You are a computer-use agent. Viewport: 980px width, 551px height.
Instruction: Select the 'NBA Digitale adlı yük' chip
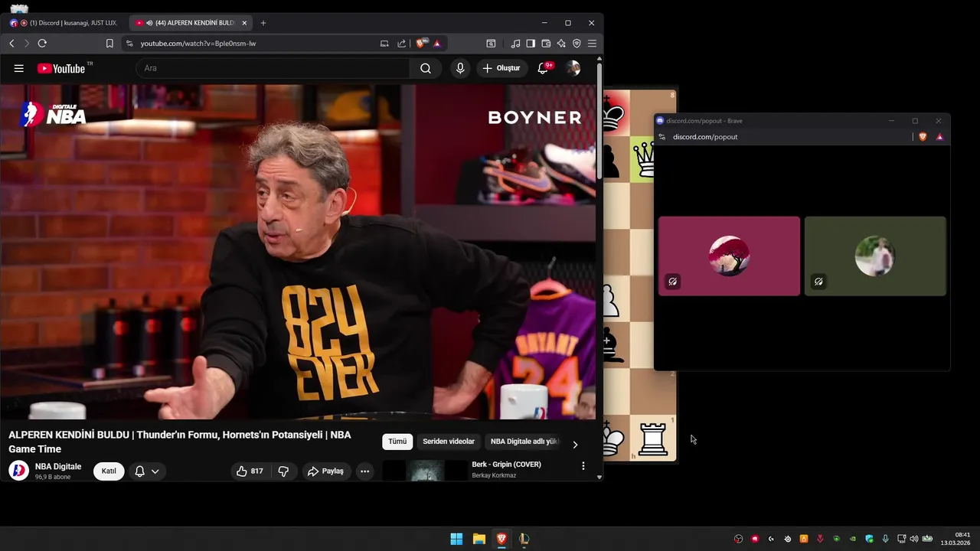click(524, 442)
